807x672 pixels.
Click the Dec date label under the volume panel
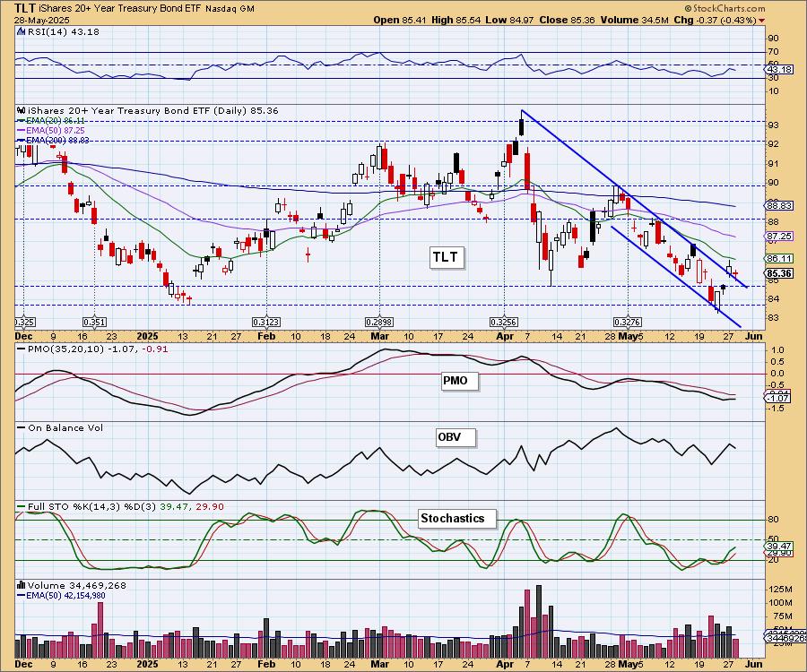23,664
